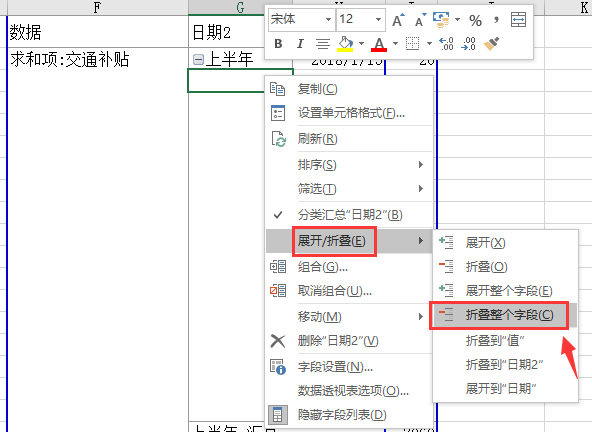Choose 隐藏字段列表(D)
592x432 pixels.
coord(348,415)
